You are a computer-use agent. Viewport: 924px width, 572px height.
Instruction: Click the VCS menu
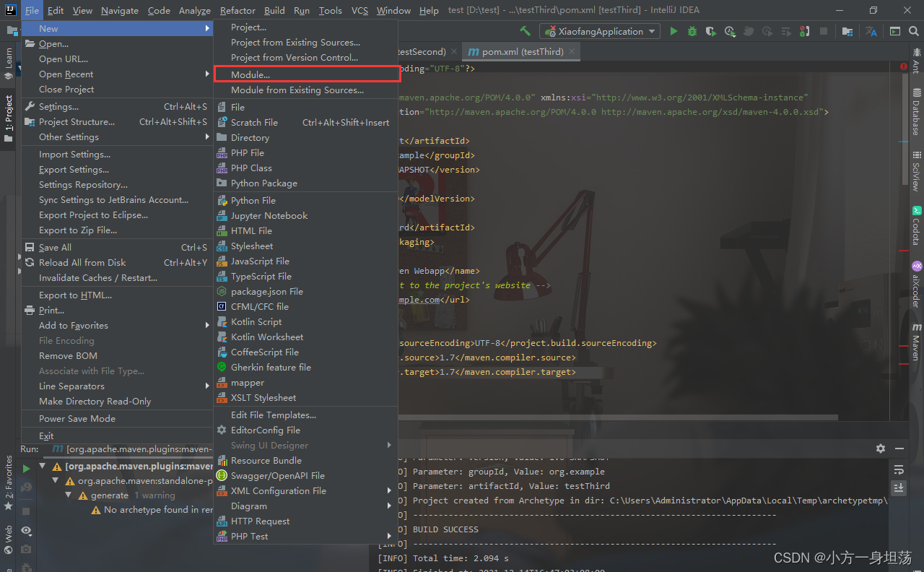click(359, 10)
